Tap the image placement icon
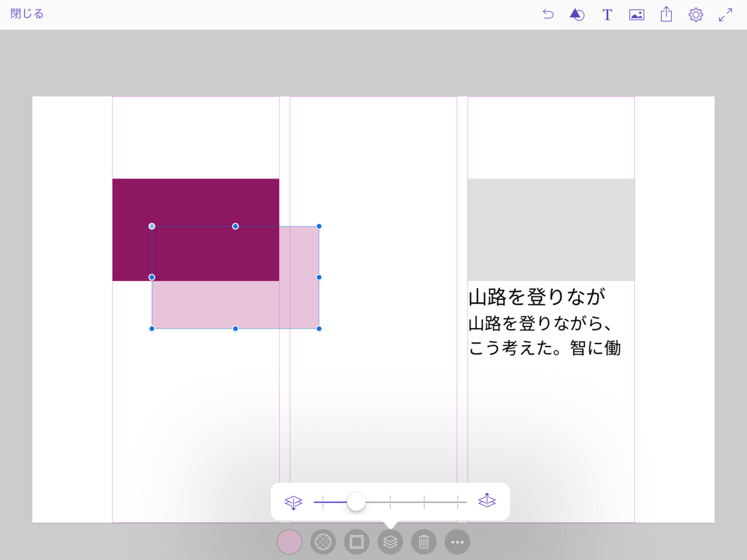Viewport: 747px width, 560px height. [636, 14]
